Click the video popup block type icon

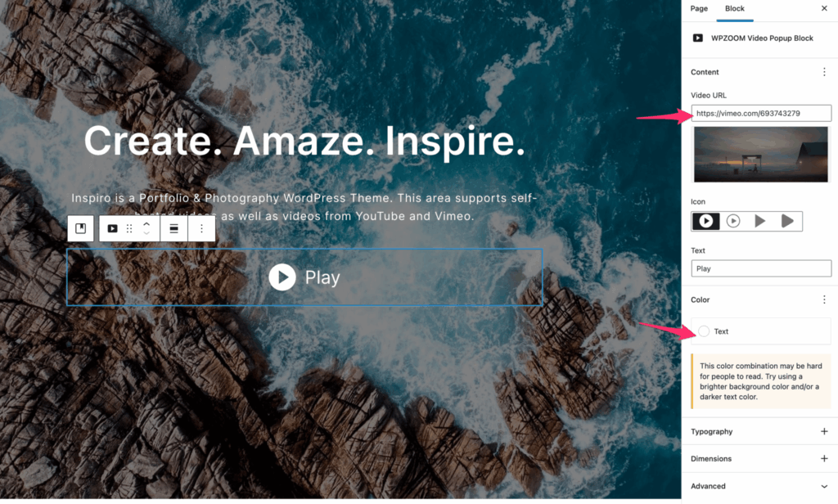pyautogui.click(x=112, y=229)
